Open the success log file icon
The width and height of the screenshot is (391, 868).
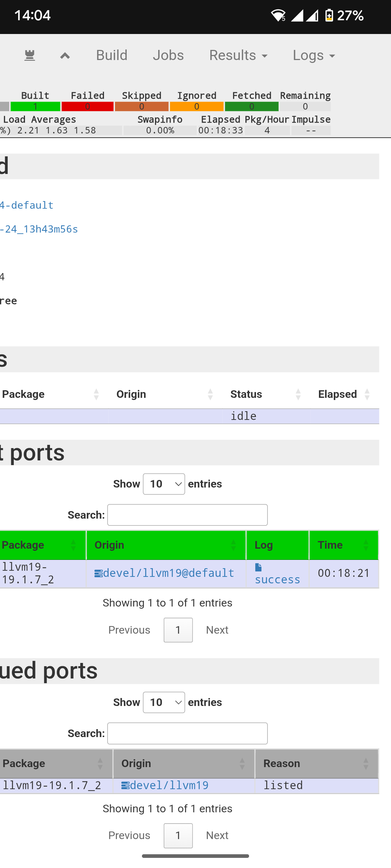click(x=258, y=567)
